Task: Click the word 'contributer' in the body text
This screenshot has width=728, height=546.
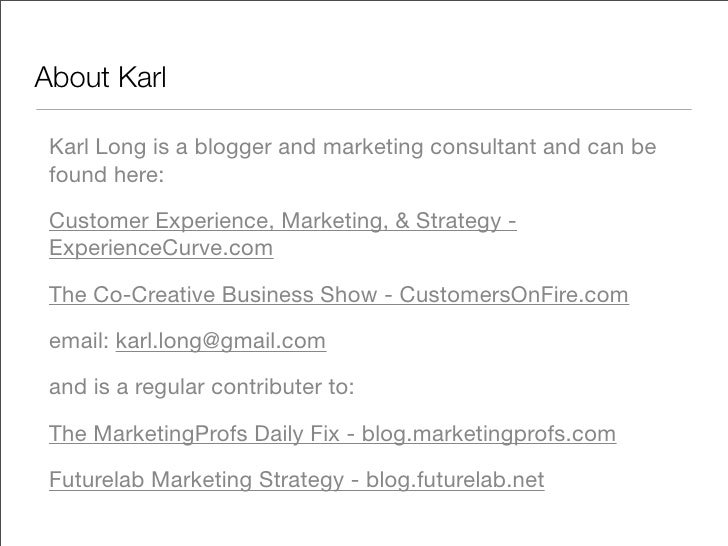Action: coord(266,387)
